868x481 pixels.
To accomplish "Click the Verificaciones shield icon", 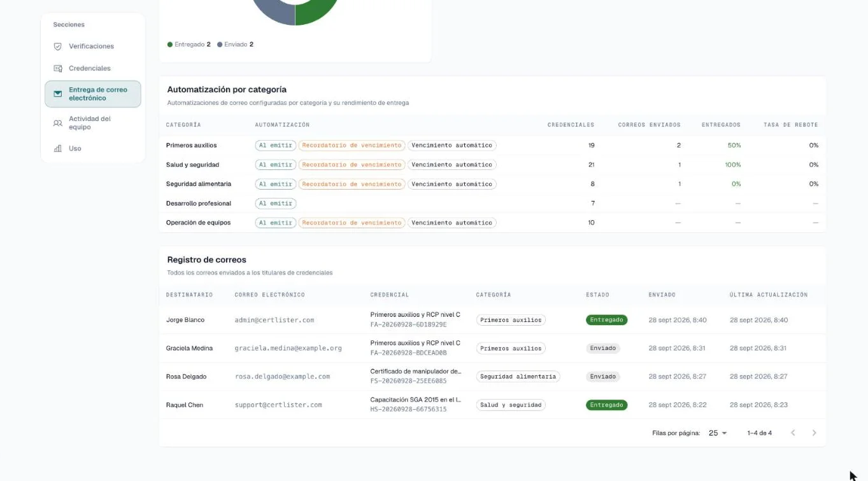I will coord(58,46).
